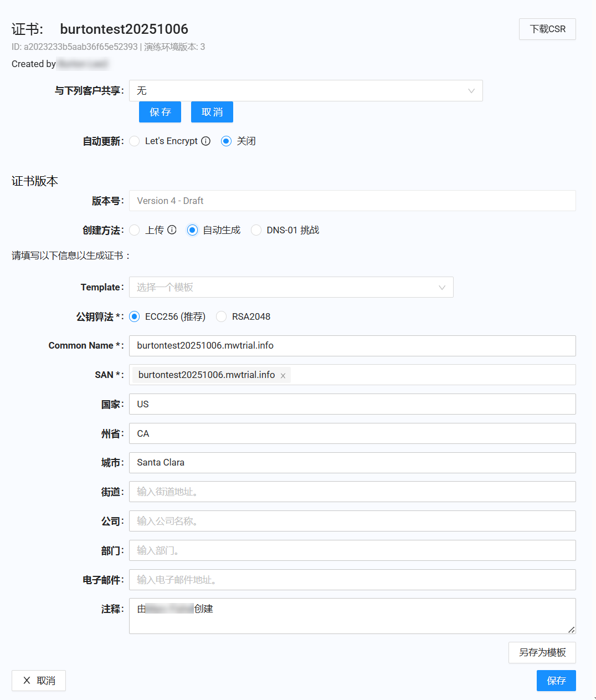Focus the 公司 name input field
Viewport: 596px width, 700px height.
point(352,521)
